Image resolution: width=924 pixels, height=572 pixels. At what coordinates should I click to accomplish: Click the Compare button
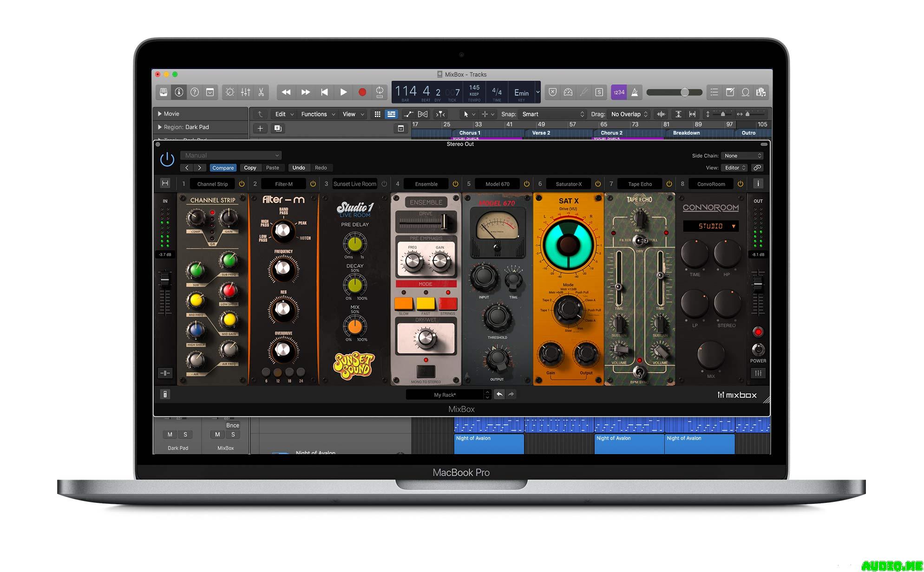223,168
